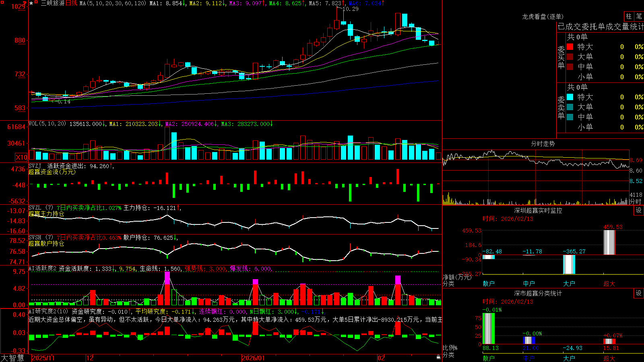Click the 10.29 high price annotation
Screen dimensions: 644x362
pos(351,9)
